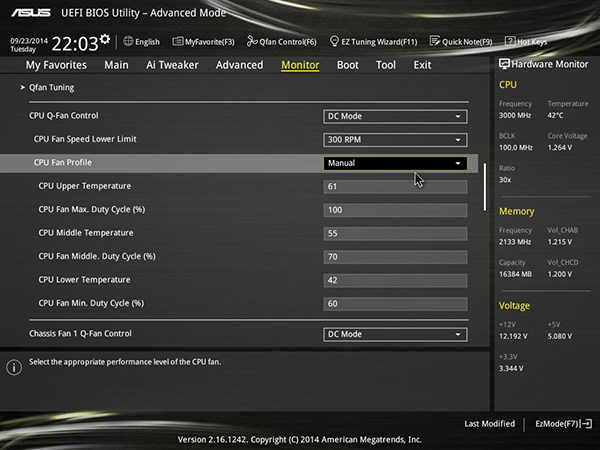Click the CPU frequency value 3000 MHz
This screenshot has width=600, height=450.
[515, 115]
